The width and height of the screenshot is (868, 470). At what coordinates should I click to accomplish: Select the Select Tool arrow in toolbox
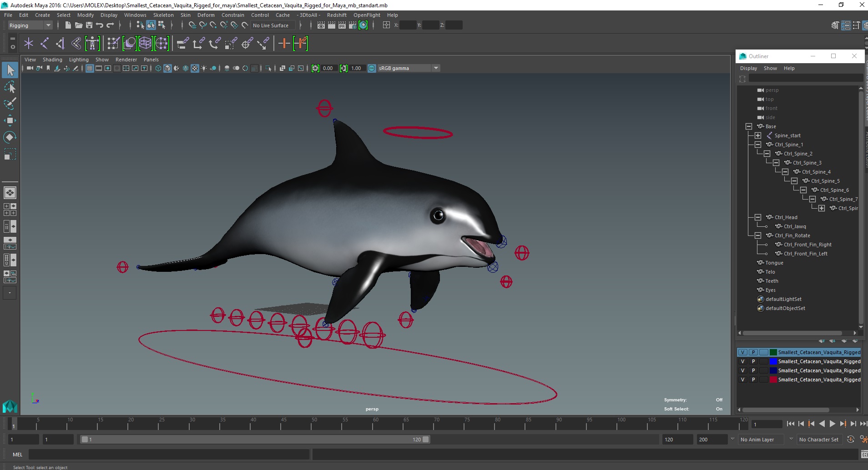10,70
